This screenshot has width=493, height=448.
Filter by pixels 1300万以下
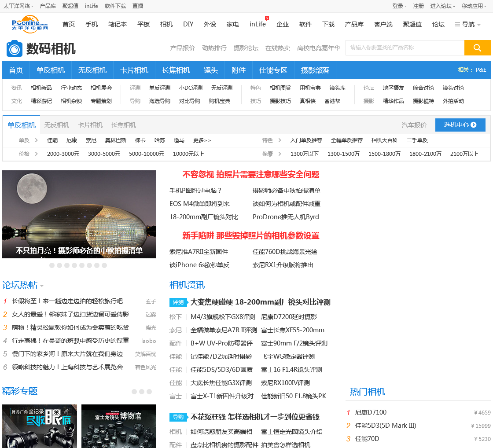pos(304,154)
